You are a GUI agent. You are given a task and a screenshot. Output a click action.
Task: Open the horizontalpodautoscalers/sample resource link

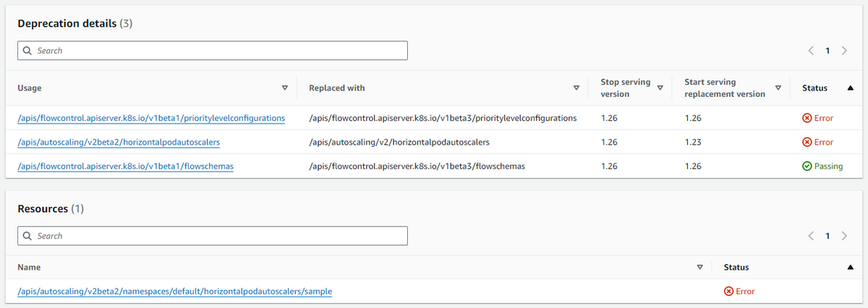pyautogui.click(x=174, y=291)
